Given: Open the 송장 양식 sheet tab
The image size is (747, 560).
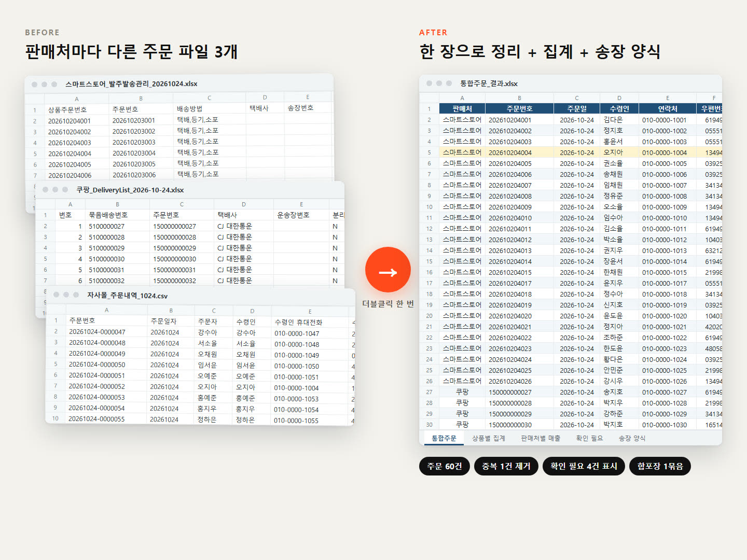Looking at the screenshot, I should click(x=632, y=438).
